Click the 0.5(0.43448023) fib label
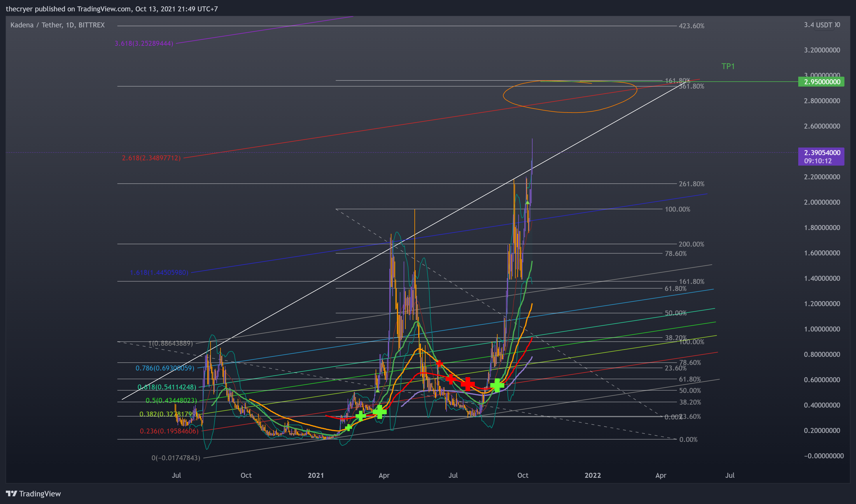 pyautogui.click(x=171, y=401)
